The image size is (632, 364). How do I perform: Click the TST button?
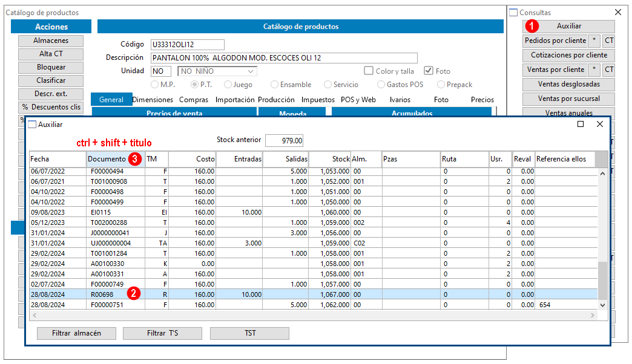250,333
